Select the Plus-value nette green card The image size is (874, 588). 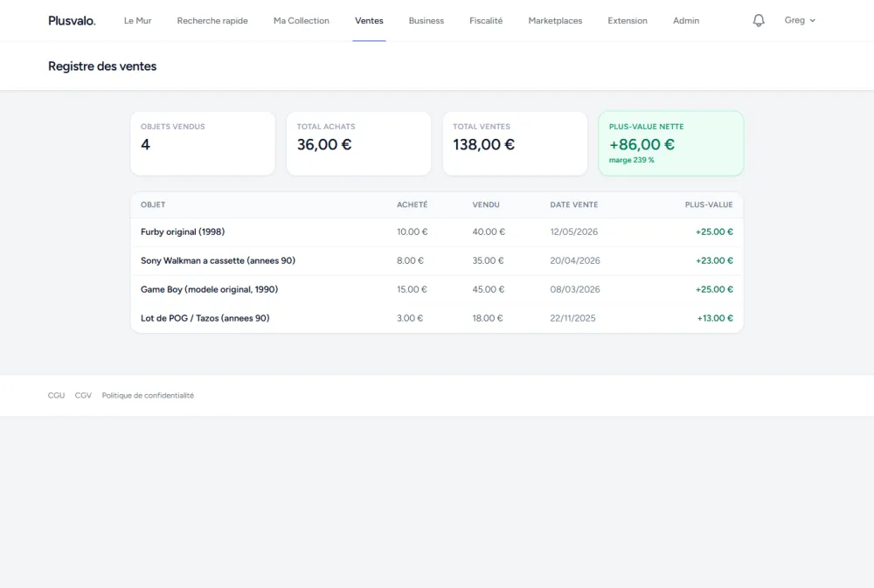point(671,143)
